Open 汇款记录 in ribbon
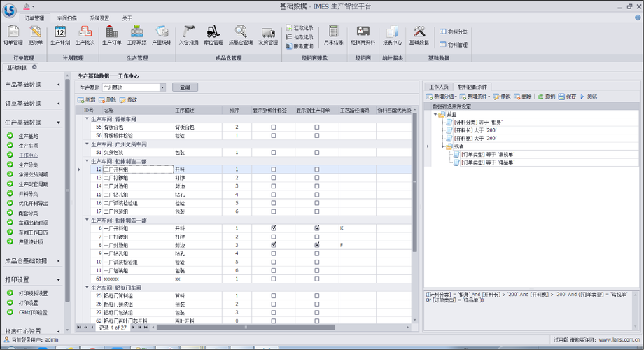 pyautogui.click(x=300, y=28)
